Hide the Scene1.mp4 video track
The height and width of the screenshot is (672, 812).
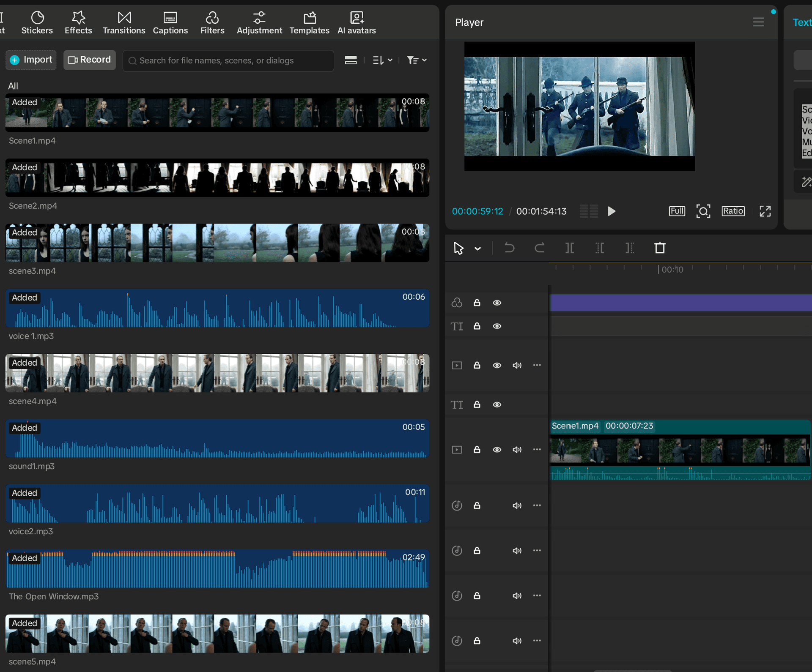[x=497, y=449]
